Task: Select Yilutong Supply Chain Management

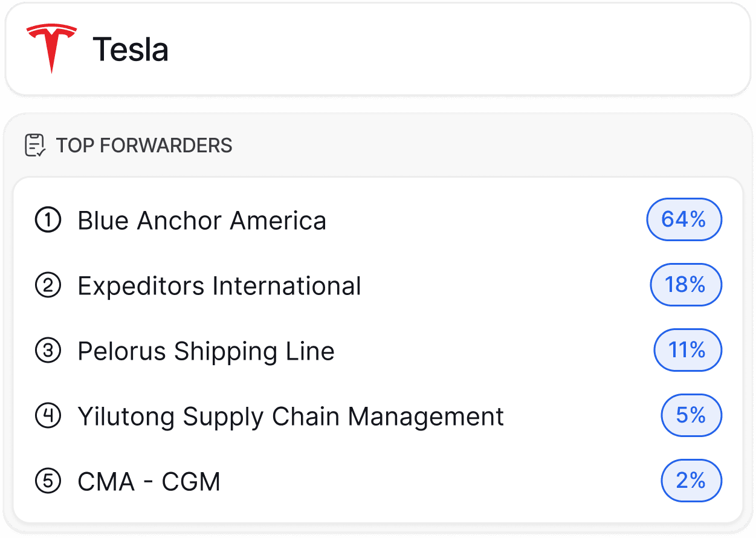Action: click(291, 416)
